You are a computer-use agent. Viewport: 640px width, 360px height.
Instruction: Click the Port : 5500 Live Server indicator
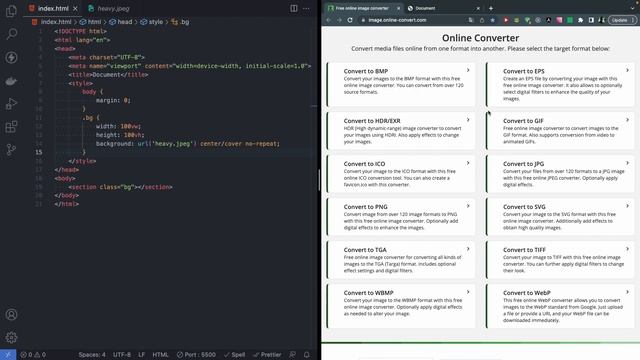[x=196, y=355]
